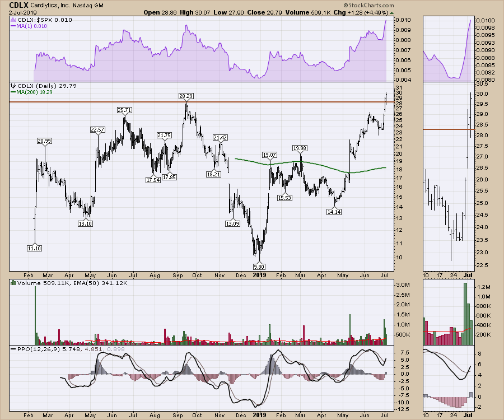This screenshot has width=504, height=420.
Task: Click the Close 29.79 value
Action: pos(264,12)
